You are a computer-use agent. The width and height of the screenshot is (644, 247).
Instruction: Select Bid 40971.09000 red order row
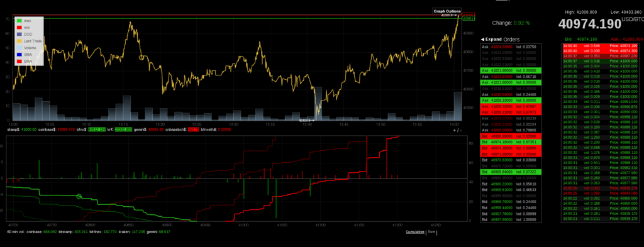click(511, 154)
